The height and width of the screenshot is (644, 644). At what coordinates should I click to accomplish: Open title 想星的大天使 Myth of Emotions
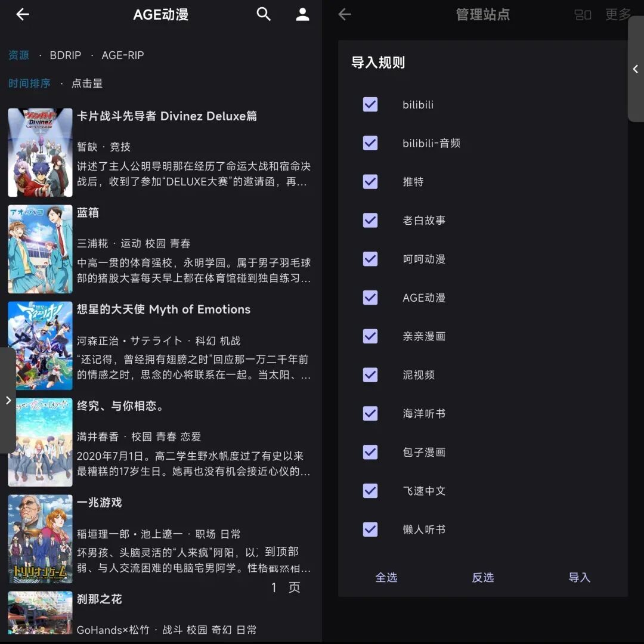pyautogui.click(x=163, y=309)
